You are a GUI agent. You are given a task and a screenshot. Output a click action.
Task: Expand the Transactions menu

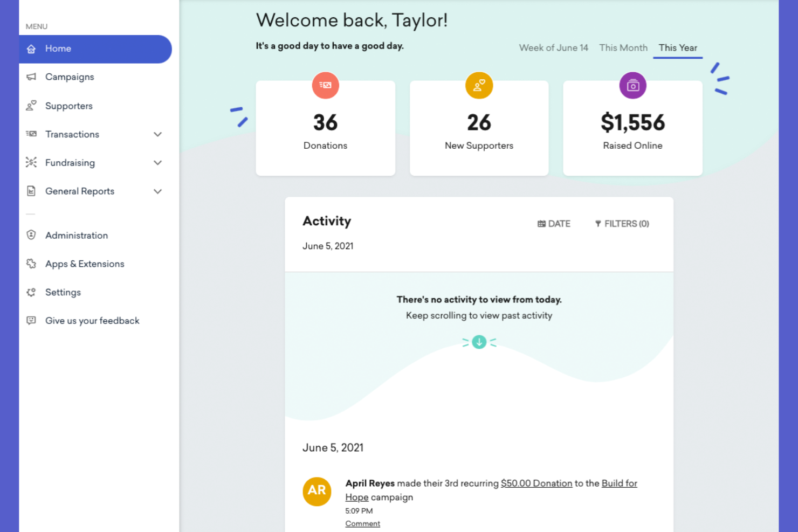click(157, 134)
